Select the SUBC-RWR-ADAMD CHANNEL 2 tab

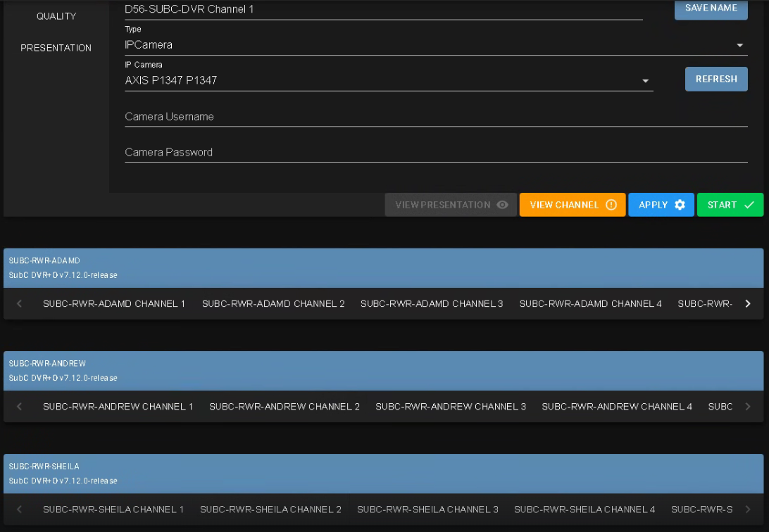point(273,304)
